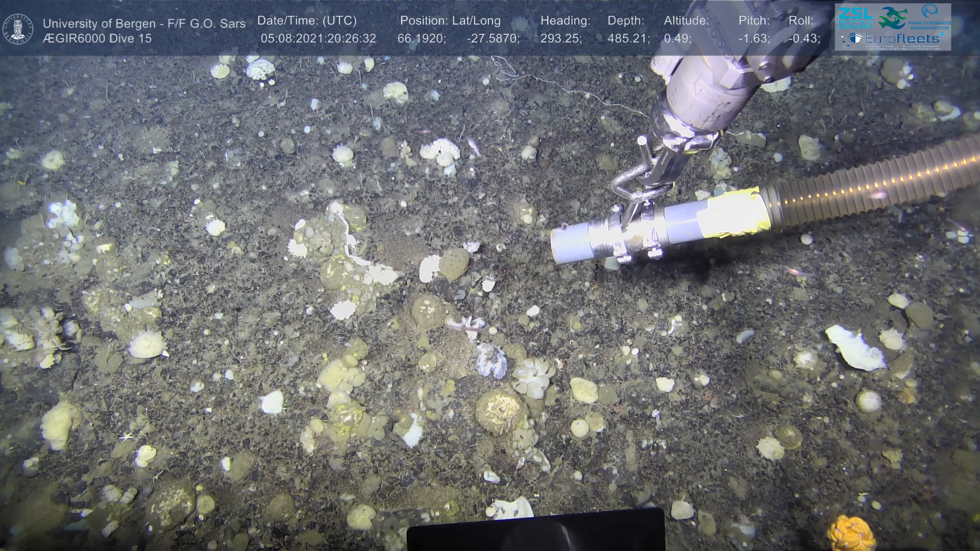This screenshot has width=980, height=551.
Task: Click the ÆGIR6000 Dive 15 text
Action: (x=97, y=39)
